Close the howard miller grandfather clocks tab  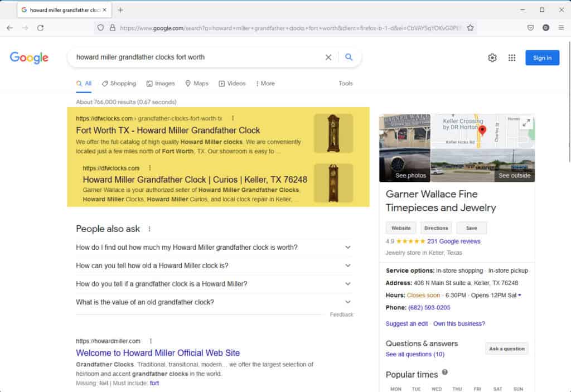coord(104,10)
